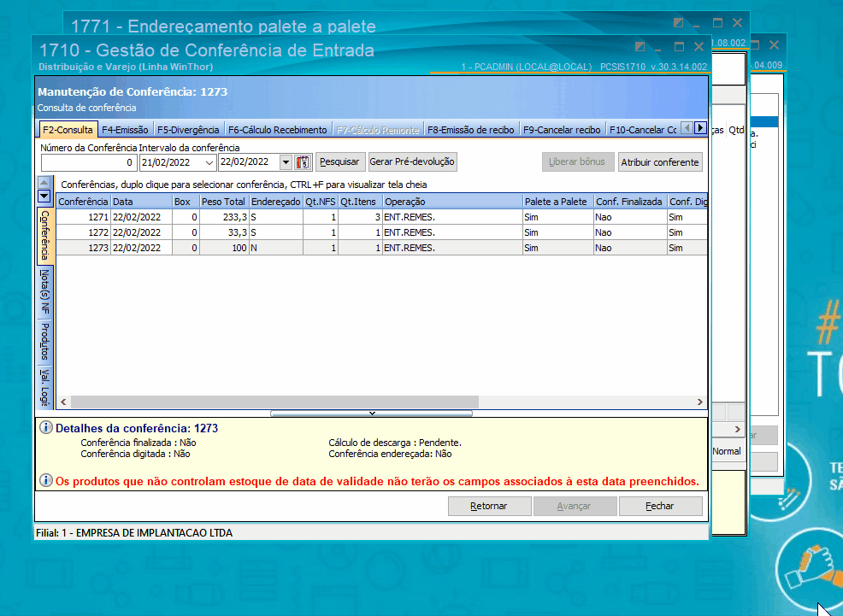Click the Qt.Itens value 3 in row 1271

point(377,217)
